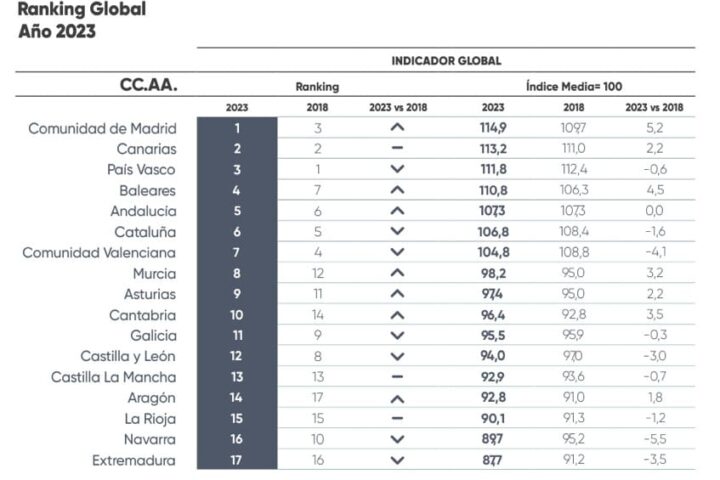Click the Índice Media= 100 header
Screen dimensions: 720x480
click(573, 87)
